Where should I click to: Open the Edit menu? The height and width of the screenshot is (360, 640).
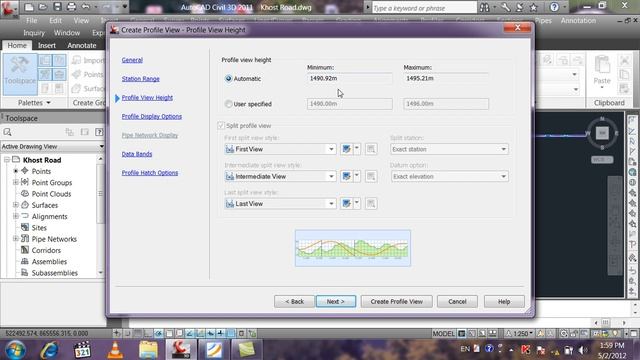(56, 20)
